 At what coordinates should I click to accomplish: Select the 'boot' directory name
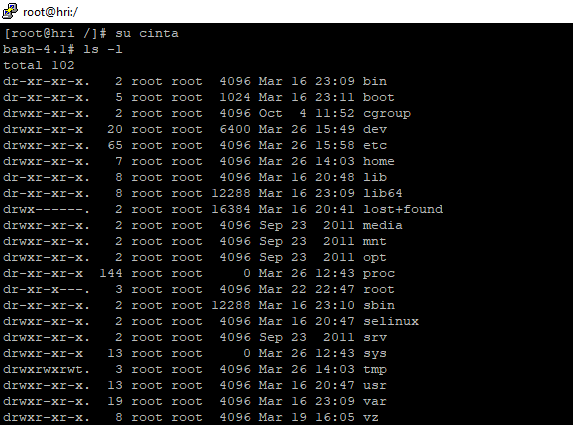[379, 97]
